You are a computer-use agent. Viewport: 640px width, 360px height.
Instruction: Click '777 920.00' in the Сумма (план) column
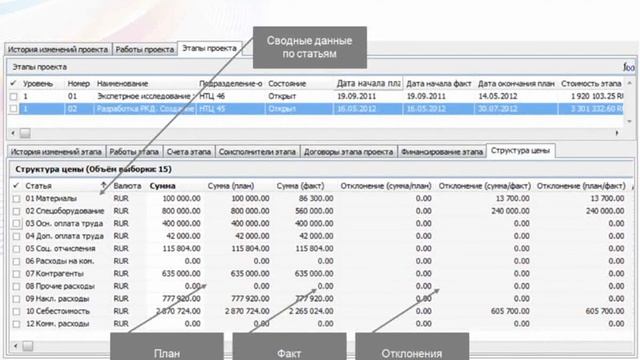click(250, 299)
